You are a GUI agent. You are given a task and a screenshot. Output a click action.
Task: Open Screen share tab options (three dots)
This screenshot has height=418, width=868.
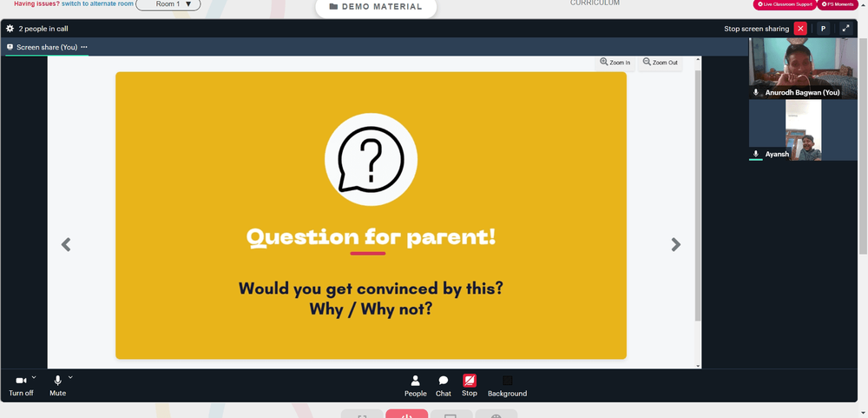pyautogui.click(x=84, y=47)
